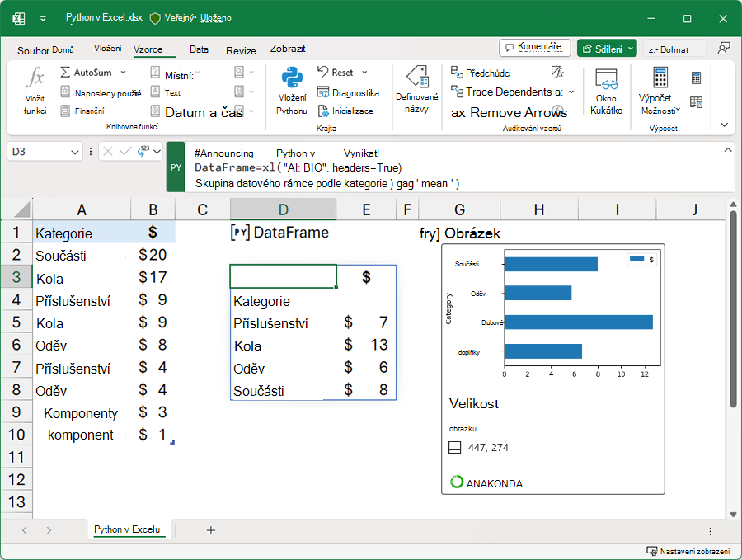The height and width of the screenshot is (560, 742).
Task: Click the ANAKONDA label in the card
Action: (495, 483)
